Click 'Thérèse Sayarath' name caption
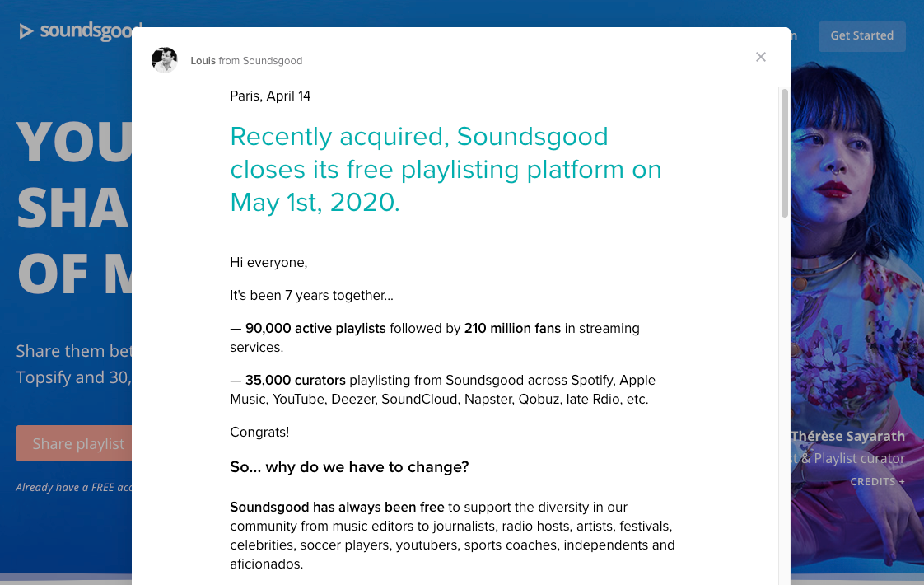The height and width of the screenshot is (585, 924). (848, 437)
